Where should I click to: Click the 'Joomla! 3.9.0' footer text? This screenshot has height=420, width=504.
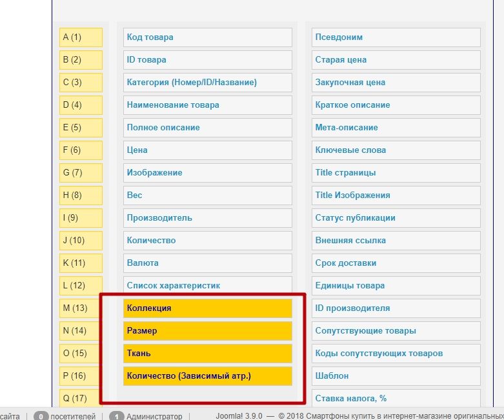(x=239, y=416)
